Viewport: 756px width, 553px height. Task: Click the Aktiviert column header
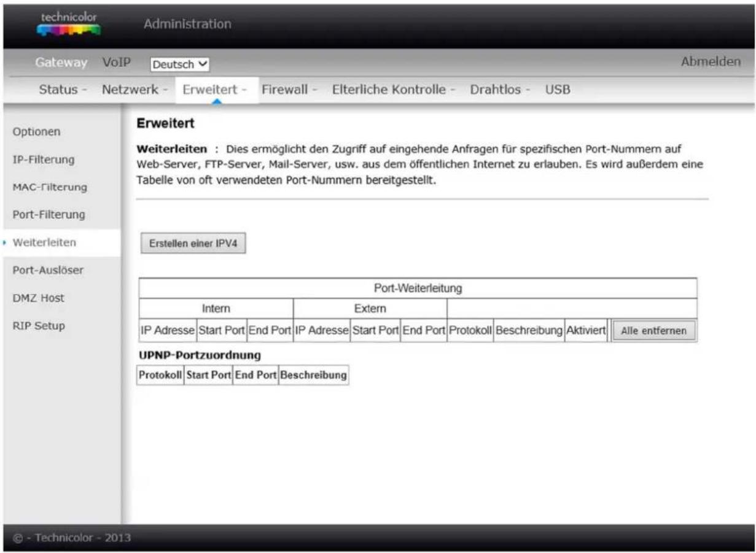pos(586,330)
